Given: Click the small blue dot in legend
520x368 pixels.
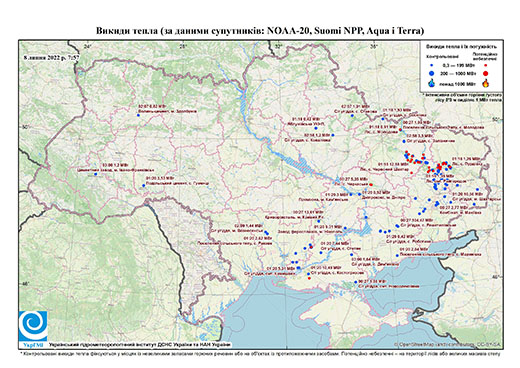Looking at the screenshot, I should tap(432, 65).
